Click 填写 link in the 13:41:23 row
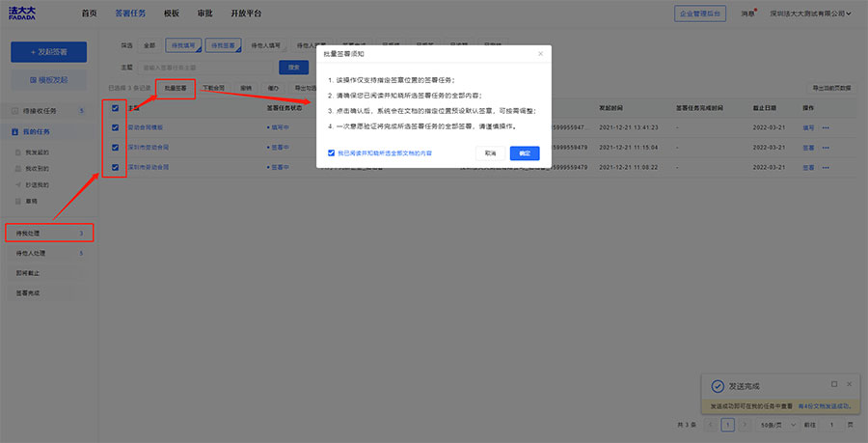Viewport: 868px width, 443px height. click(x=809, y=128)
